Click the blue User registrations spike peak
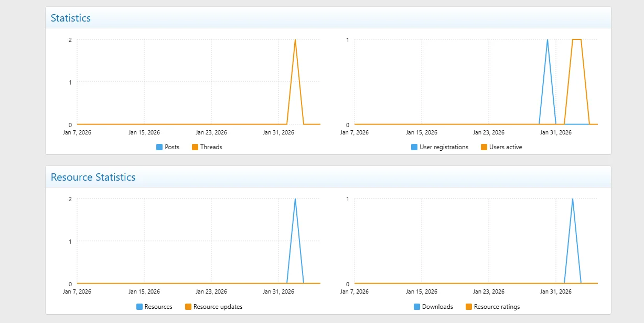 click(548, 40)
